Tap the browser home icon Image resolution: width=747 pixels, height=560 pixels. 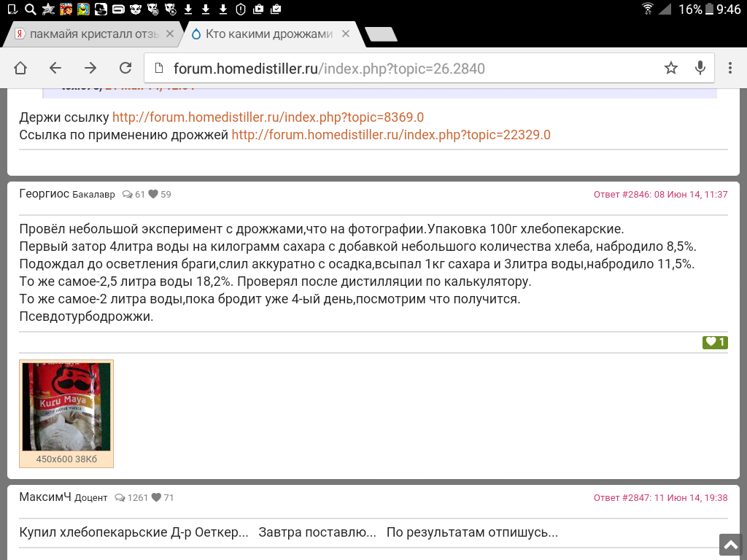click(x=20, y=68)
